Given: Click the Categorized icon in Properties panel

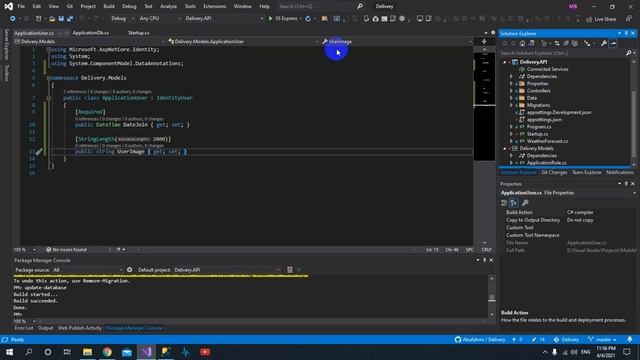Looking at the screenshot, I should [x=504, y=203].
